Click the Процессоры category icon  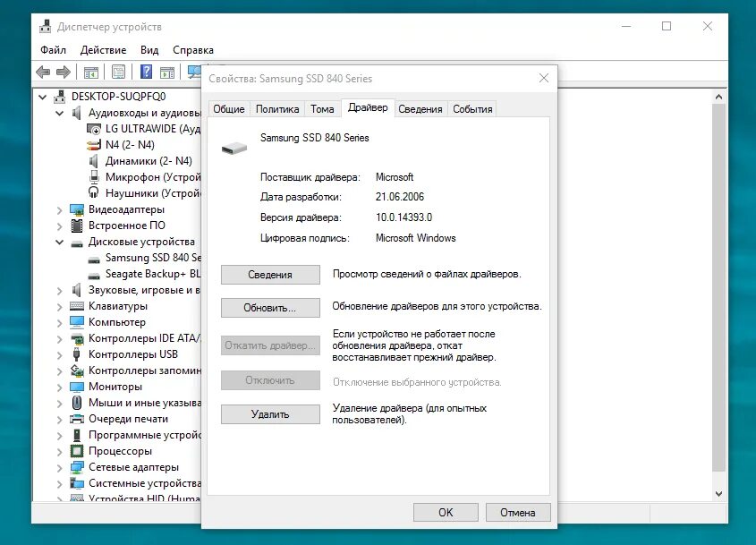coord(77,451)
